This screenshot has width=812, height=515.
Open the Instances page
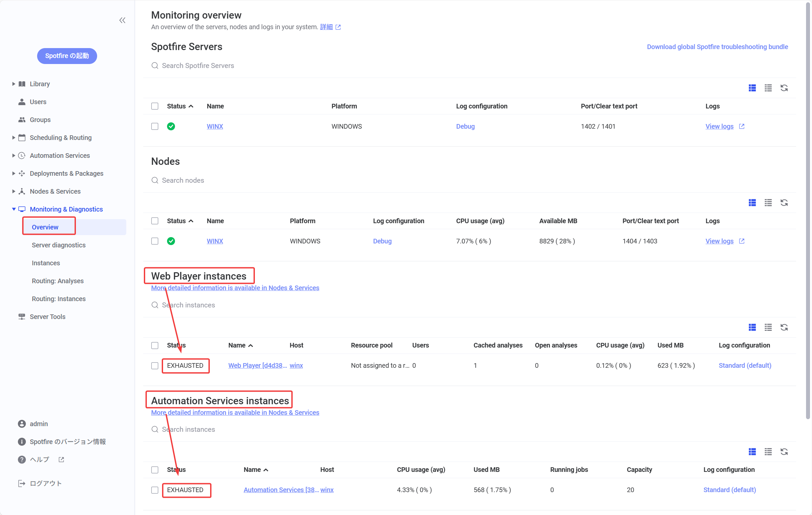(x=46, y=263)
